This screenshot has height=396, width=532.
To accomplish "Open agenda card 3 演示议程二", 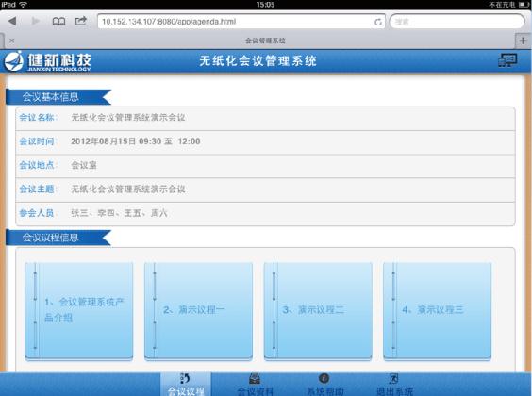I will (x=318, y=311).
